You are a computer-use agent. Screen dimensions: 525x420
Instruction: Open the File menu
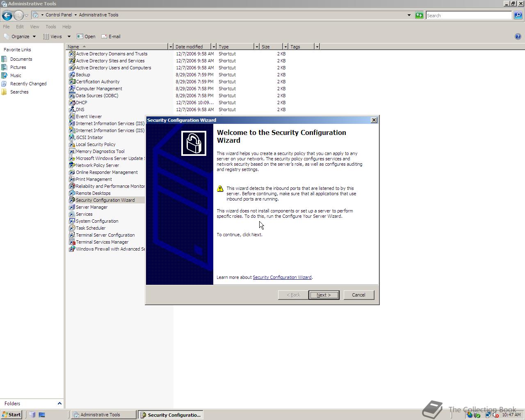(x=6, y=27)
